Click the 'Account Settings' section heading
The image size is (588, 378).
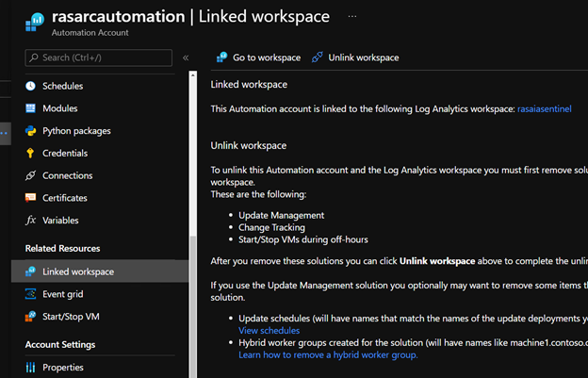pyautogui.click(x=60, y=344)
